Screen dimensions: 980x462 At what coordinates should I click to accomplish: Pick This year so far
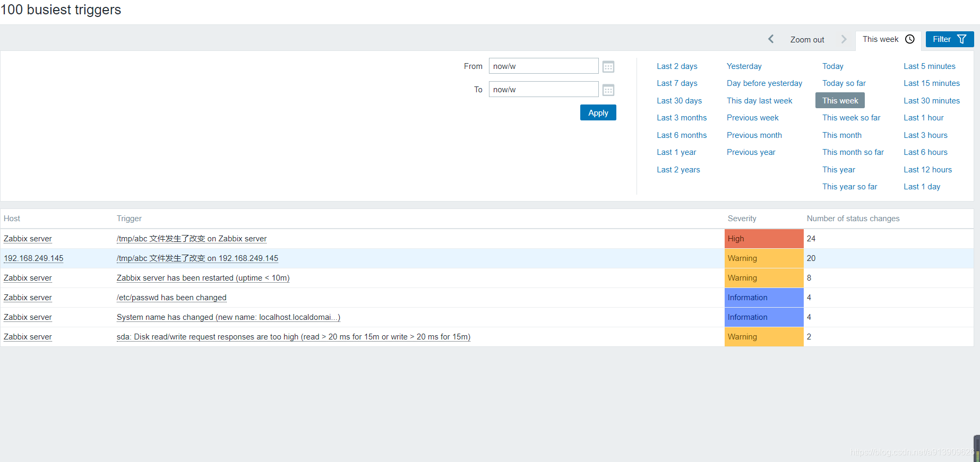click(x=849, y=187)
